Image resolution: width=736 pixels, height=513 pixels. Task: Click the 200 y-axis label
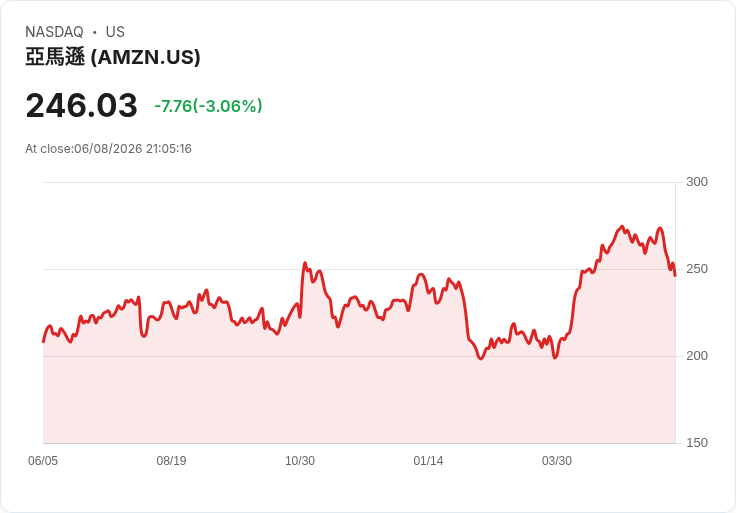(x=697, y=356)
